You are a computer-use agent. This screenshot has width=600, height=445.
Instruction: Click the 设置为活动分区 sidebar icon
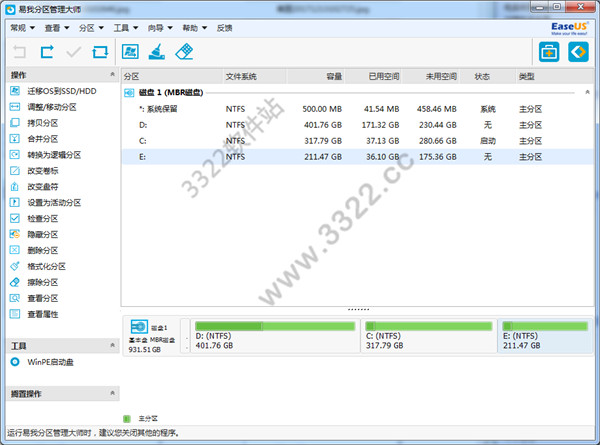tap(15, 202)
